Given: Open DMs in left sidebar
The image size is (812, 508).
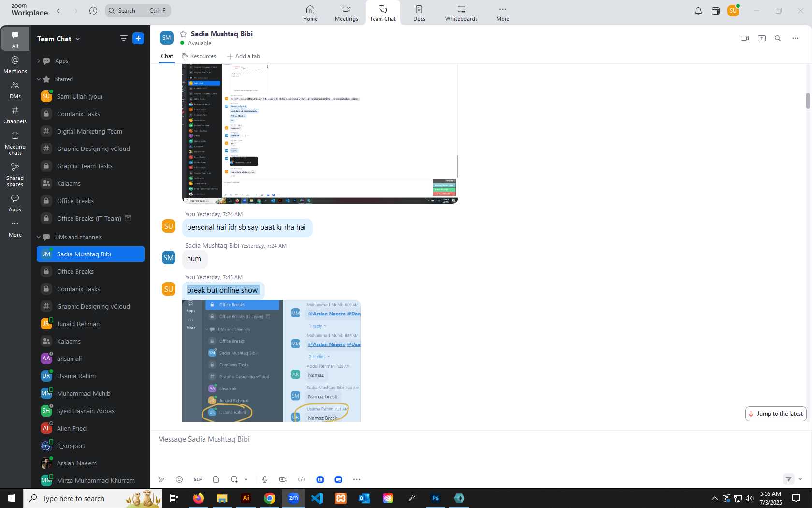Looking at the screenshot, I should [15, 90].
